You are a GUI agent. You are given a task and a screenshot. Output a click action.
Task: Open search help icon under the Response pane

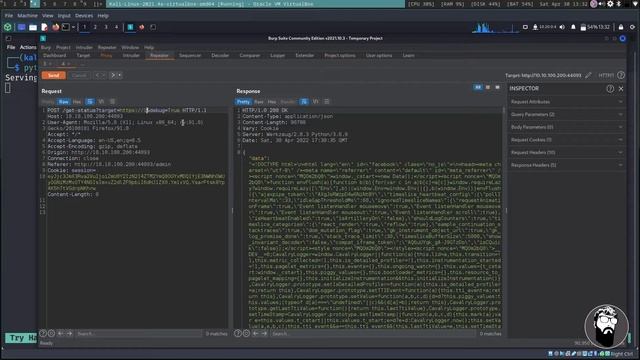[238, 333]
